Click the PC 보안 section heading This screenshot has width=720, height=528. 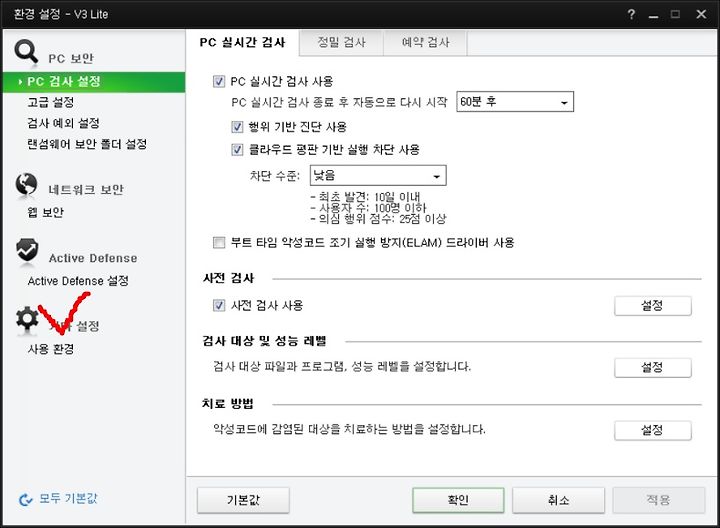pyautogui.click(x=71, y=58)
